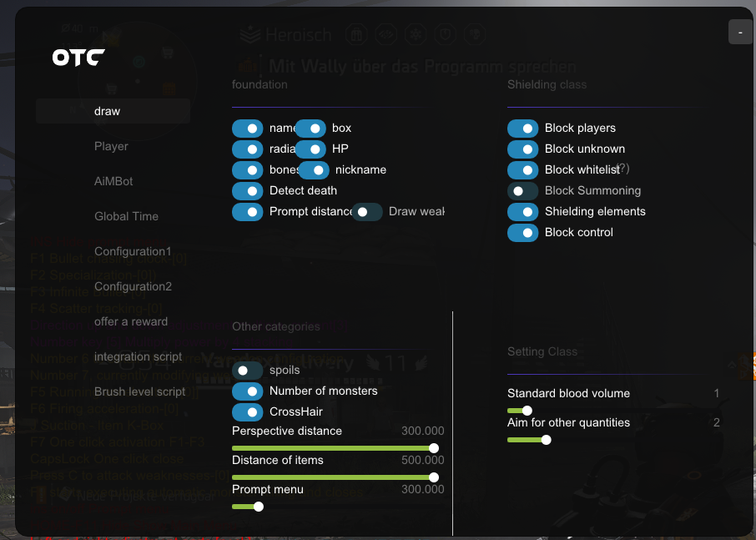Collapse the panel with the minus button
This screenshot has width=756, height=540.
click(x=740, y=33)
